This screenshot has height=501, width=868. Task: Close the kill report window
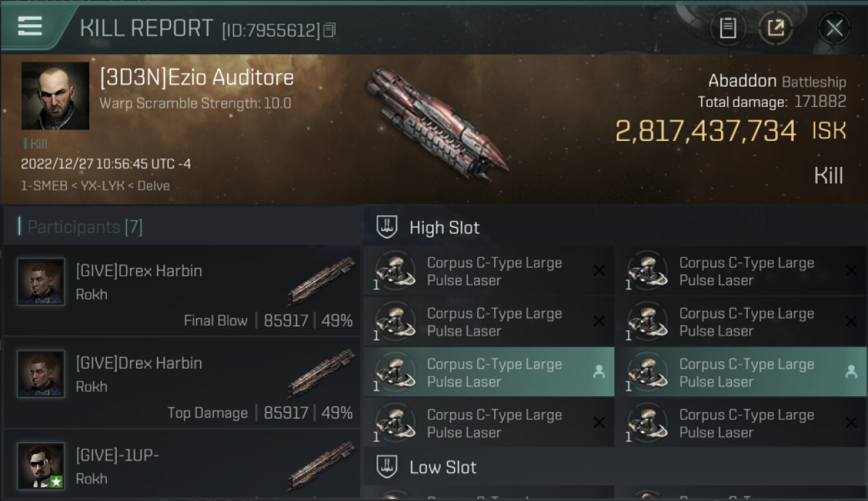[x=834, y=28]
